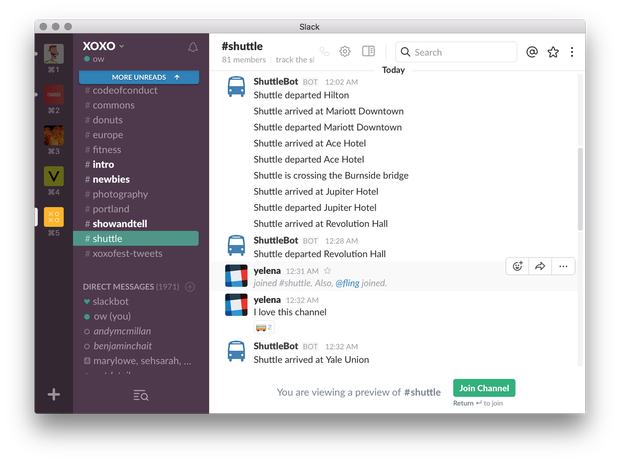Screen dimensions: 620x463
Task: Click ShuttleBot bus avatar at 12:28 AM
Action: pyautogui.click(x=236, y=246)
